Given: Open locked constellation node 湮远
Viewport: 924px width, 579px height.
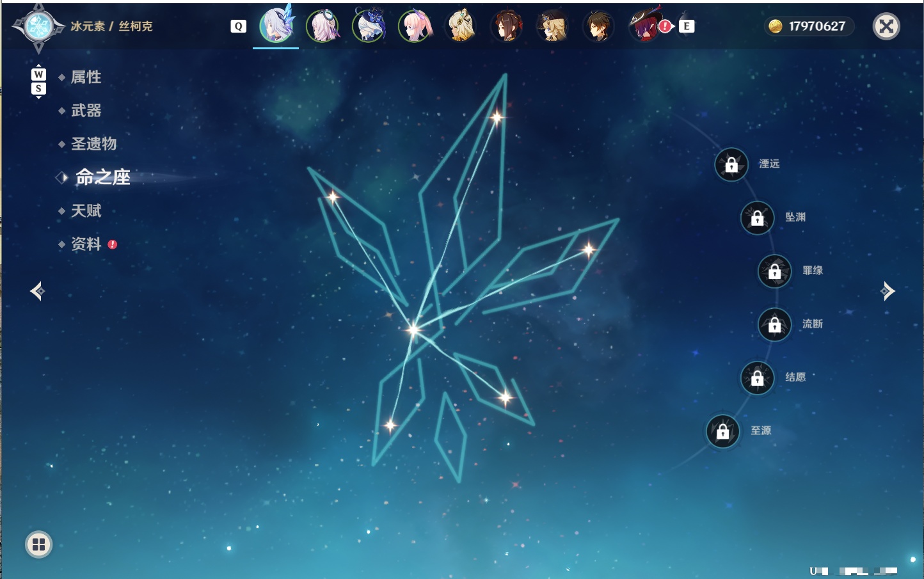Looking at the screenshot, I should click(731, 165).
